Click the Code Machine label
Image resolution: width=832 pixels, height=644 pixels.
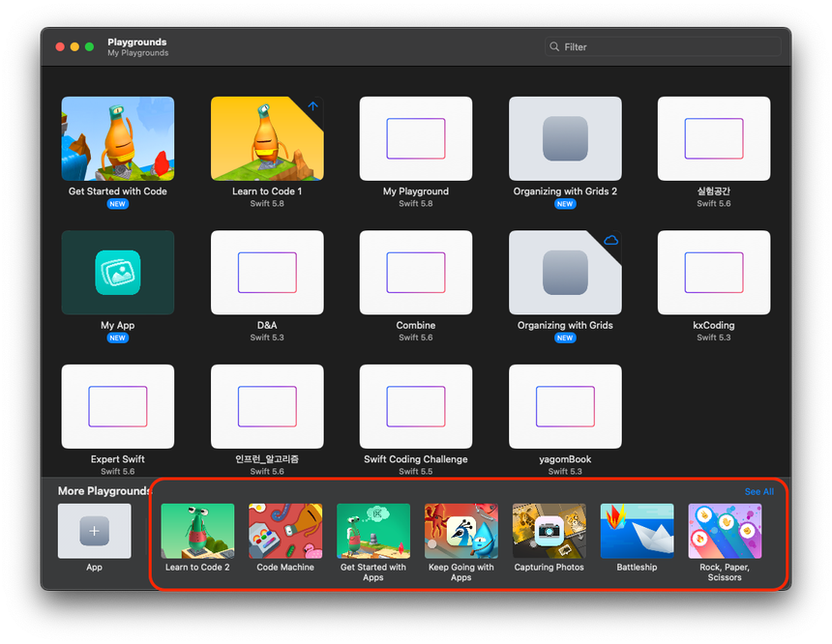point(285,567)
